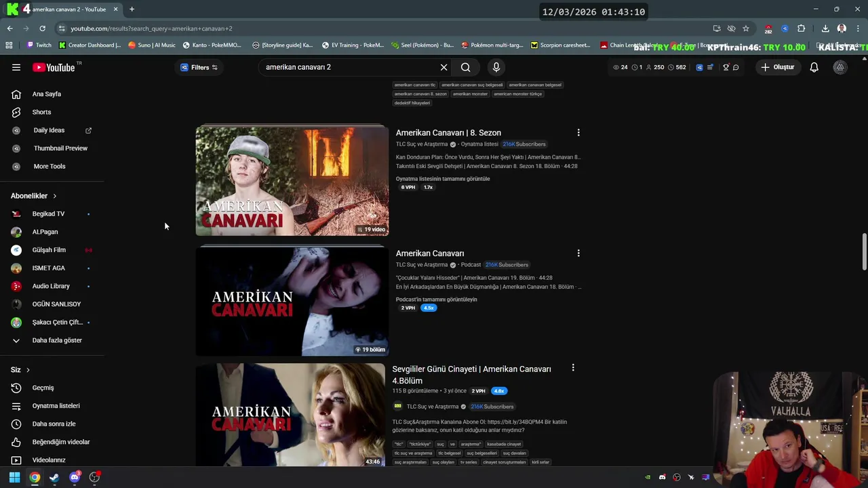
Task: Expand Abonelikler section chevron
Action: pos(55,196)
